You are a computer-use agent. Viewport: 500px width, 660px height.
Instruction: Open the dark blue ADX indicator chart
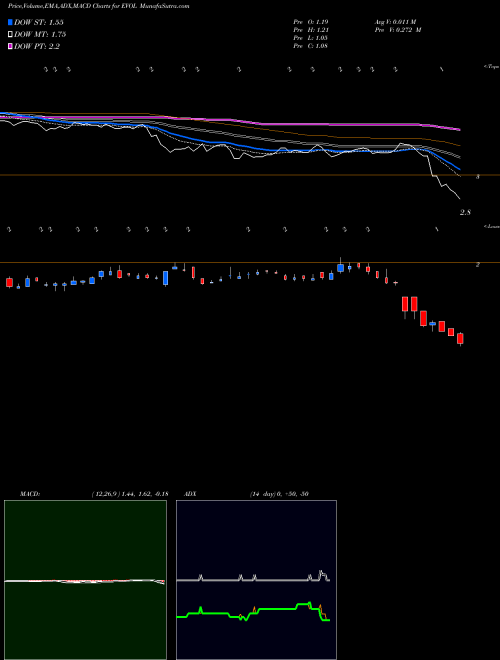(x=256, y=580)
